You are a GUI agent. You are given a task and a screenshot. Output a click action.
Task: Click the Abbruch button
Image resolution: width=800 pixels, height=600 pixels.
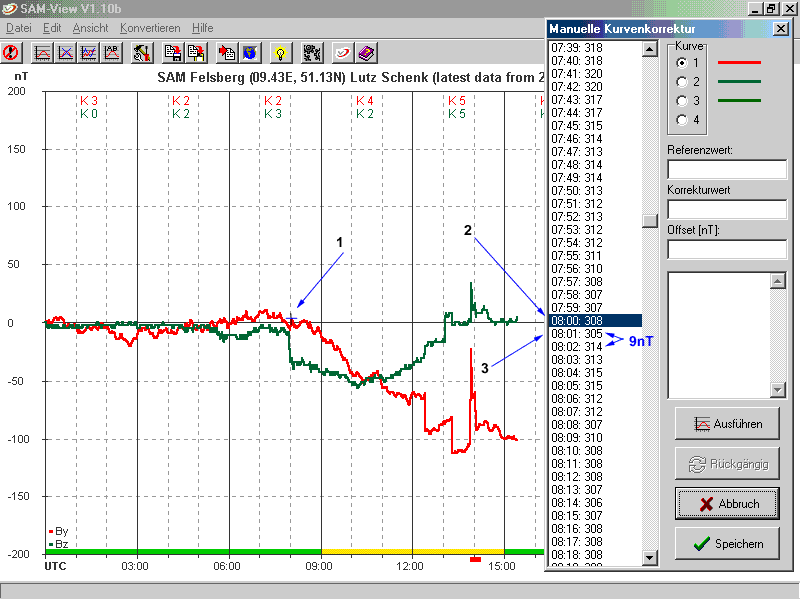point(727,504)
